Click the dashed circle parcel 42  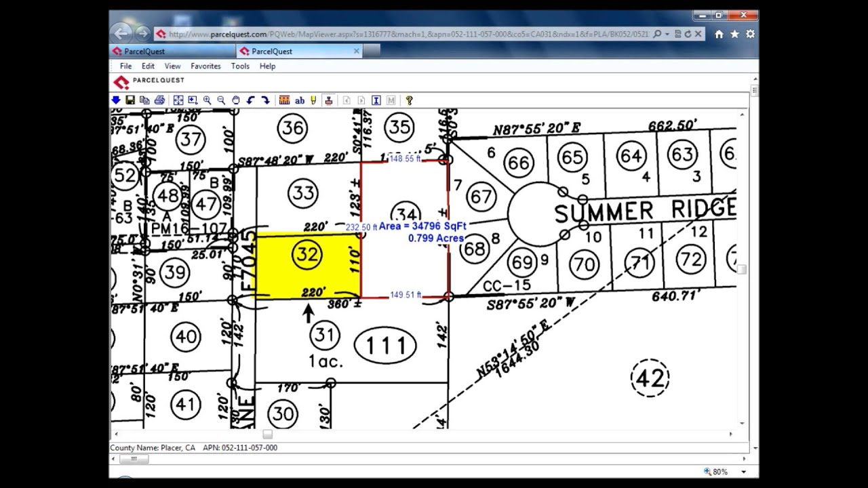pyautogui.click(x=650, y=378)
